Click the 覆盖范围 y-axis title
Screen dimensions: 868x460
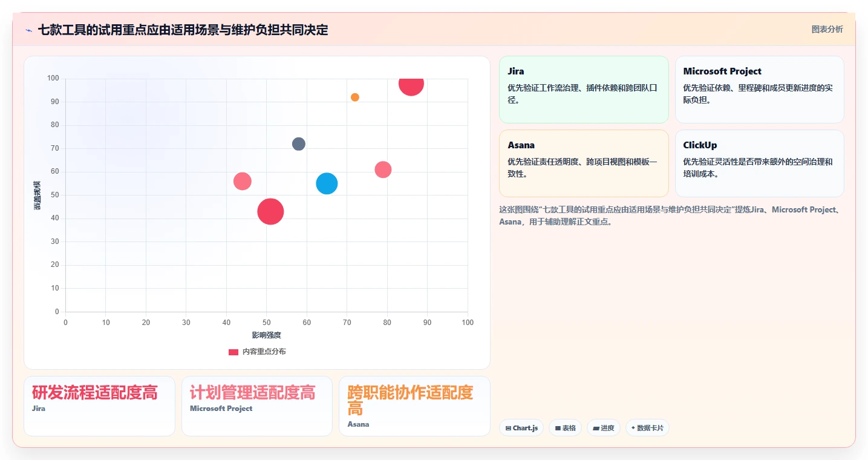click(38, 195)
